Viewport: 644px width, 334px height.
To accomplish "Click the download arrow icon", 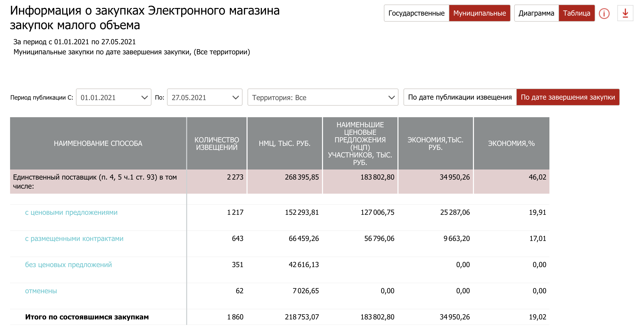I will 625,13.
